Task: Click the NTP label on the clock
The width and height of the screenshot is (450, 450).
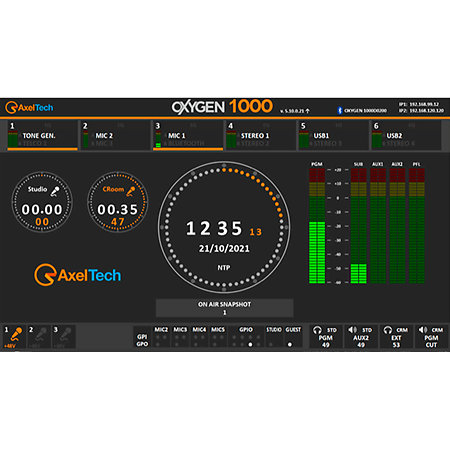Action: pos(224,267)
